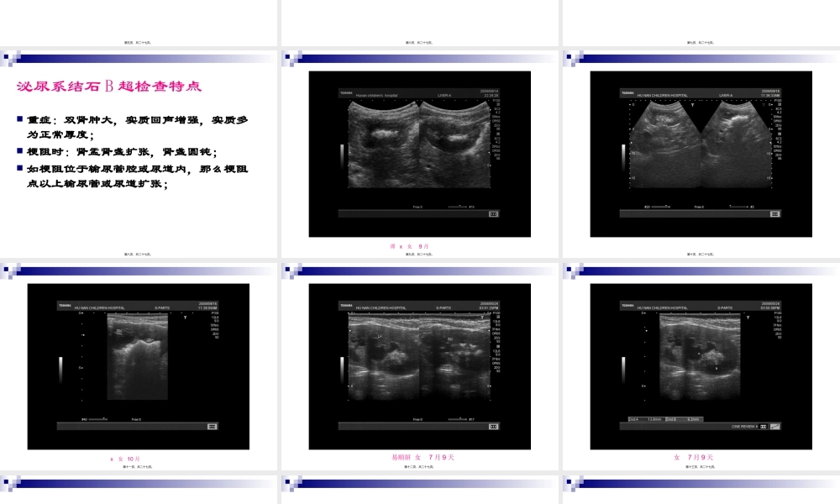Click the corner squares icon on the 泌尿系结石 slide

pyautogui.click(x=8, y=59)
